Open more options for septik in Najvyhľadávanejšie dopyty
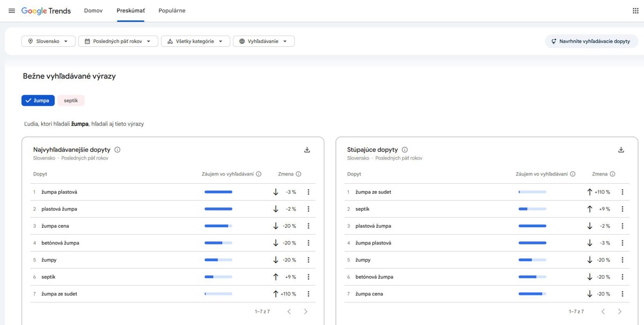Screen dimensions: 644x325 [x=308, y=277]
